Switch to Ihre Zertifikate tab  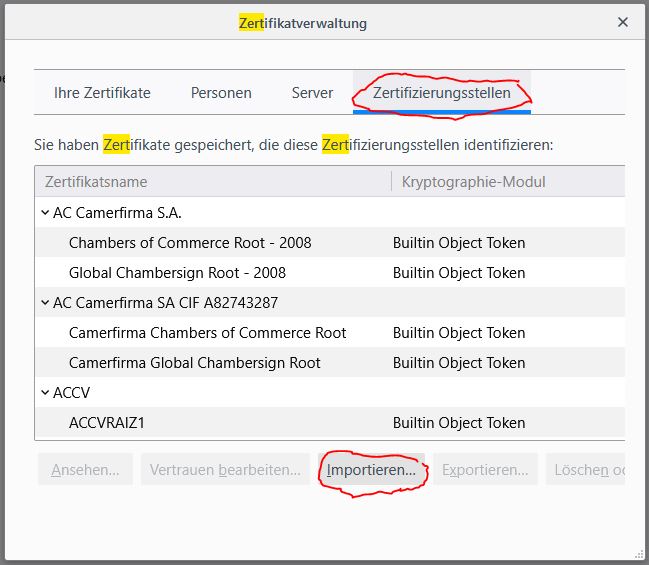102,93
